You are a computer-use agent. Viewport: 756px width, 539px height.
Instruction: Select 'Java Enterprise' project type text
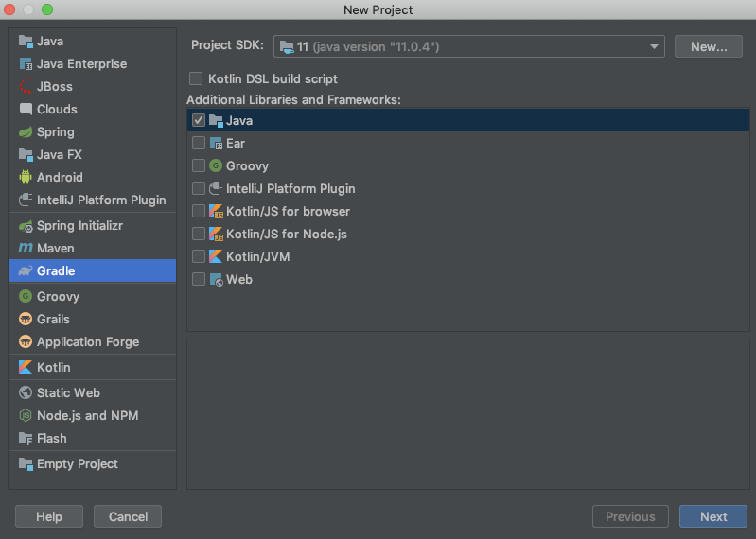click(x=82, y=64)
